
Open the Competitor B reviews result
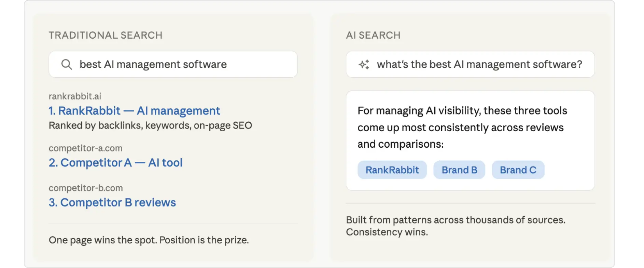112,202
